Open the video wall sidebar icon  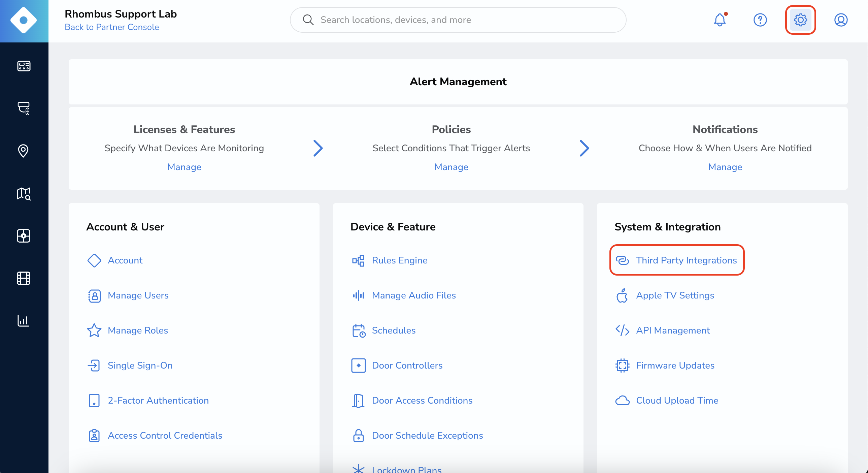(x=24, y=235)
